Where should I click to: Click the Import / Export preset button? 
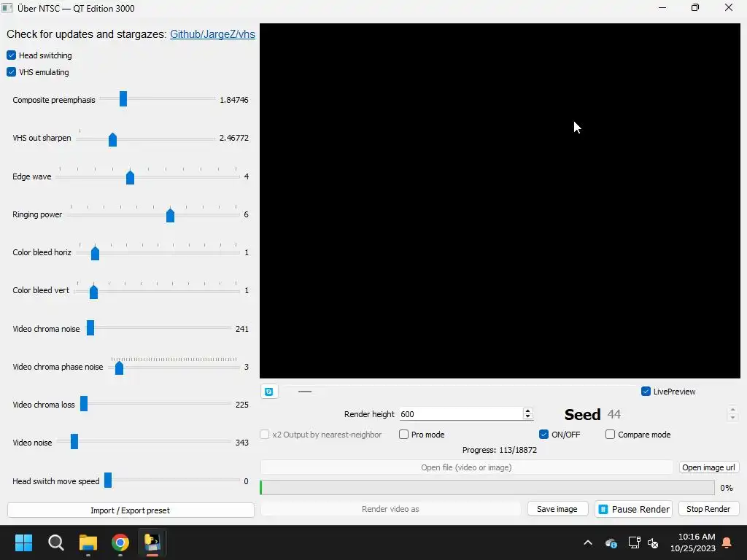131,510
